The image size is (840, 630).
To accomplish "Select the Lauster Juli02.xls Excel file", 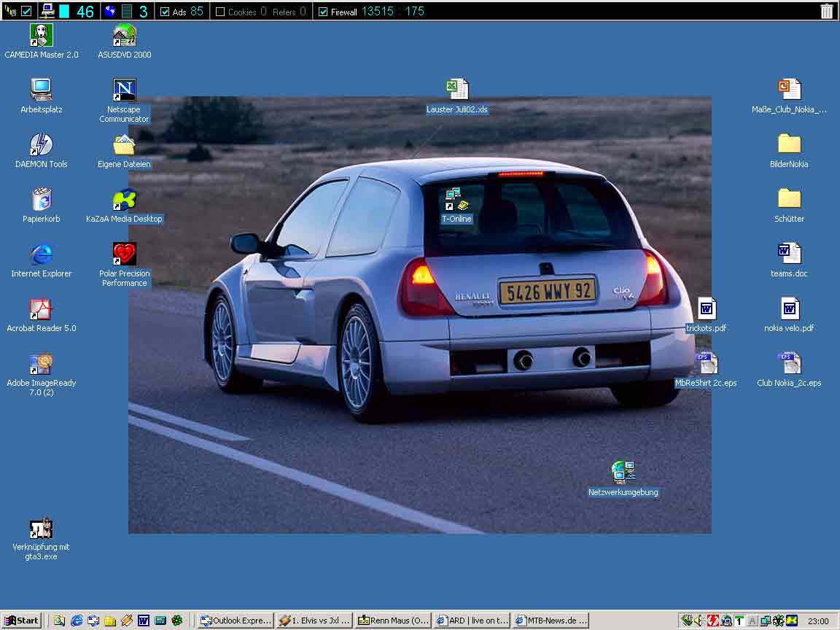I will point(456,90).
